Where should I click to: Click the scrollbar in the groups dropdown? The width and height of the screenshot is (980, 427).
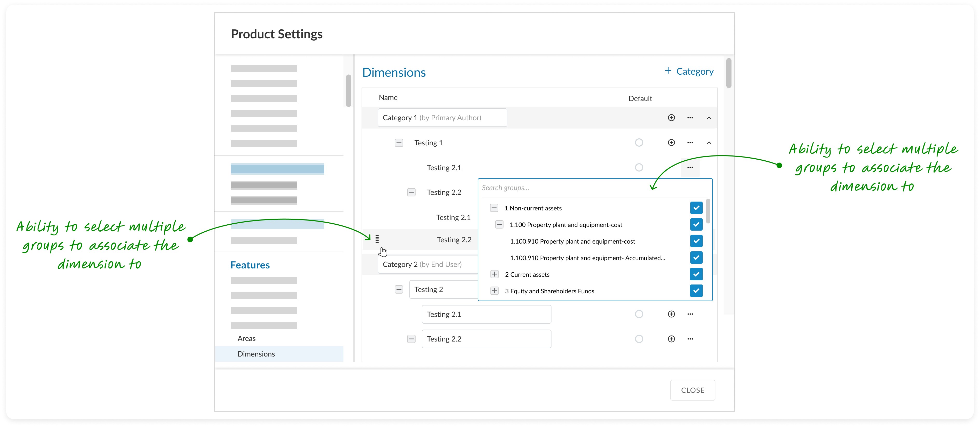point(708,212)
